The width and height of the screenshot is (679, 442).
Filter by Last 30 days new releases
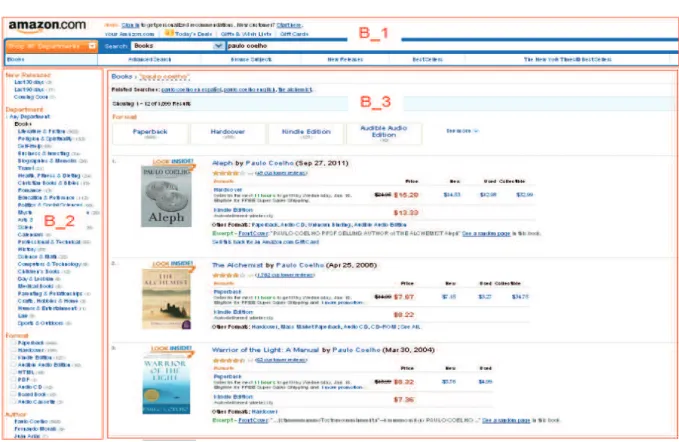pyautogui.click(x=30, y=82)
